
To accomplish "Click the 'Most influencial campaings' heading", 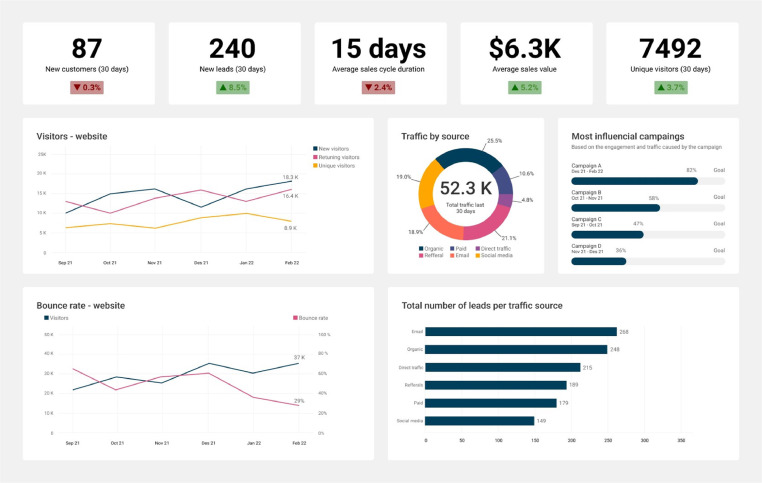I will (628, 137).
